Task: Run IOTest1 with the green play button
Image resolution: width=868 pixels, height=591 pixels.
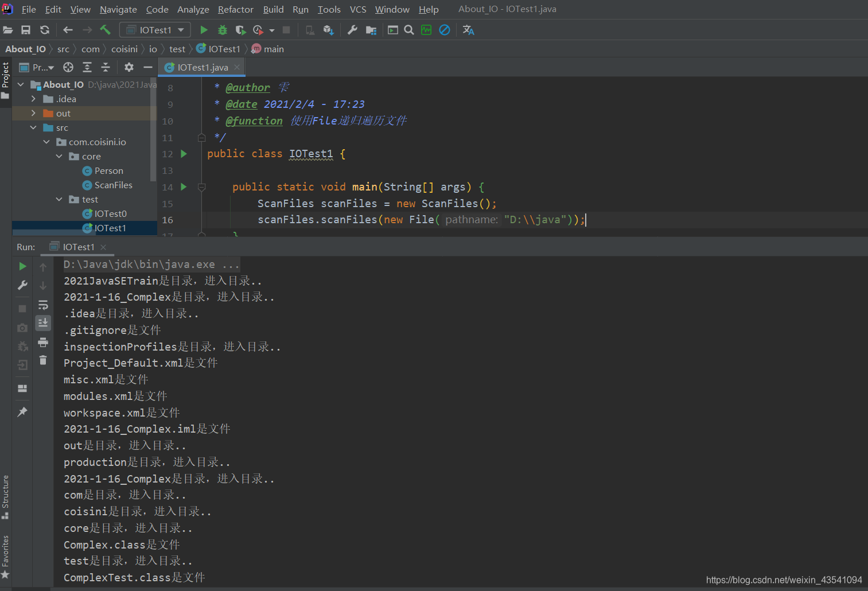Action: [x=204, y=30]
